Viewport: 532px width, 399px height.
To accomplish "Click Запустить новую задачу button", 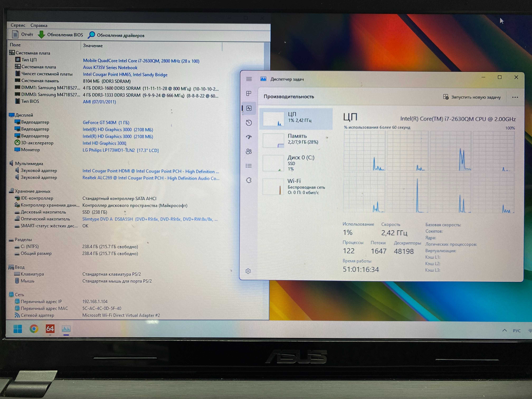I will [x=472, y=97].
